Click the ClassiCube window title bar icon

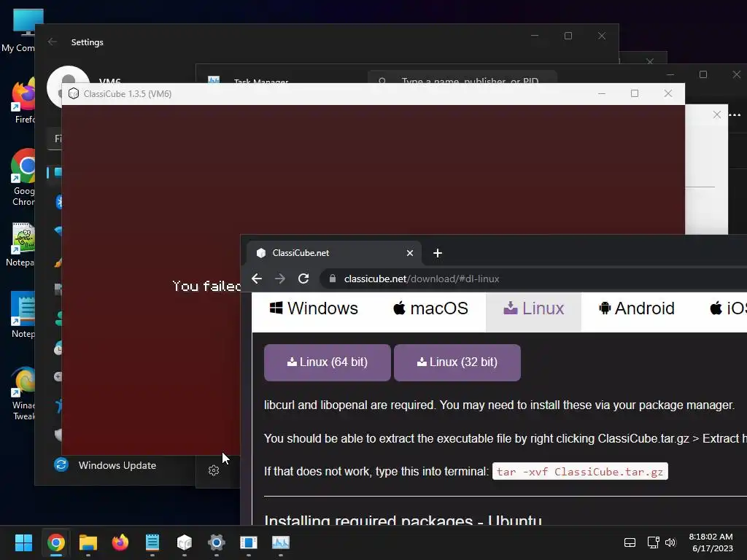pos(74,94)
